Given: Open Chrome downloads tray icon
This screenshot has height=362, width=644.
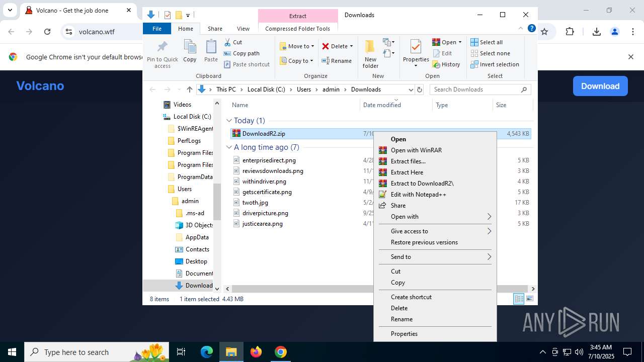Looking at the screenshot, I should point(597,32).
